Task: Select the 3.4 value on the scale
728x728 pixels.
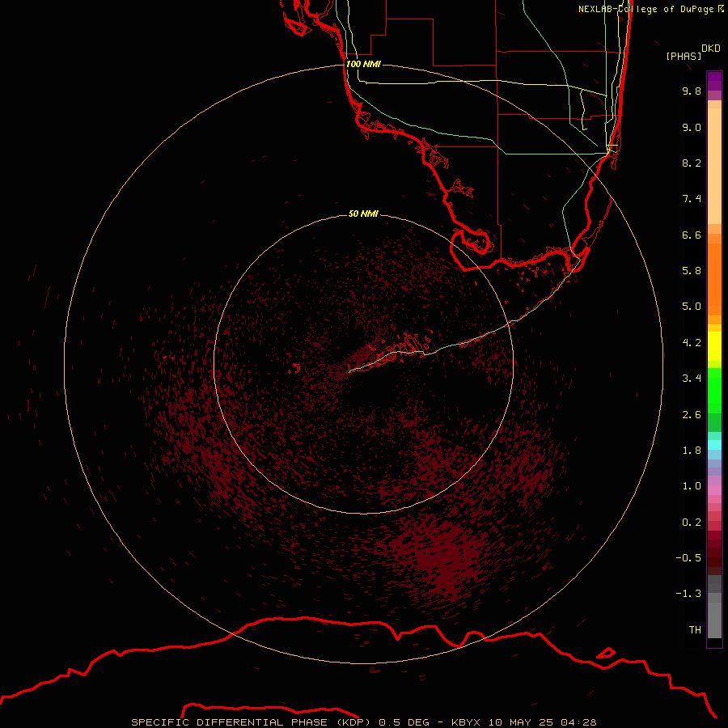Action: pos(692,379)
